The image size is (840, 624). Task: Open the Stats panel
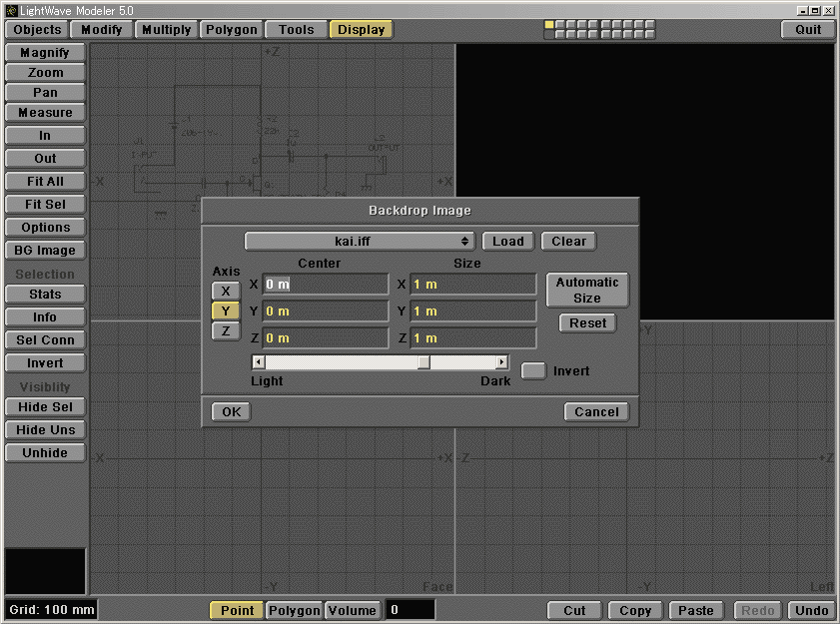44,294
